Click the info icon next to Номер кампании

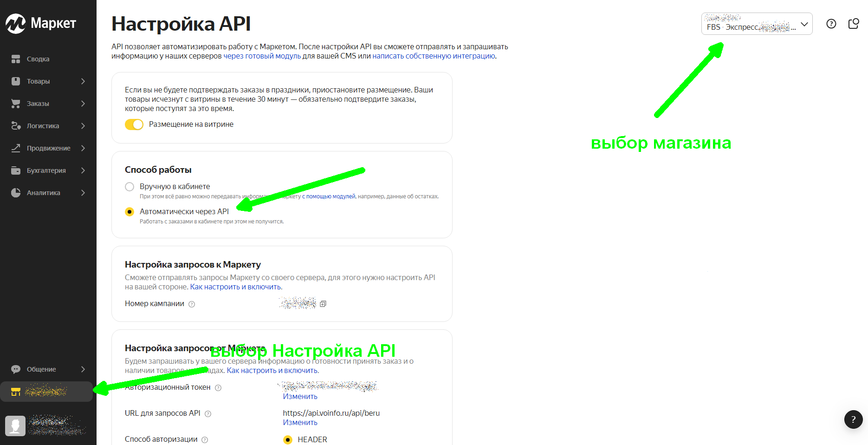point(192,304)
